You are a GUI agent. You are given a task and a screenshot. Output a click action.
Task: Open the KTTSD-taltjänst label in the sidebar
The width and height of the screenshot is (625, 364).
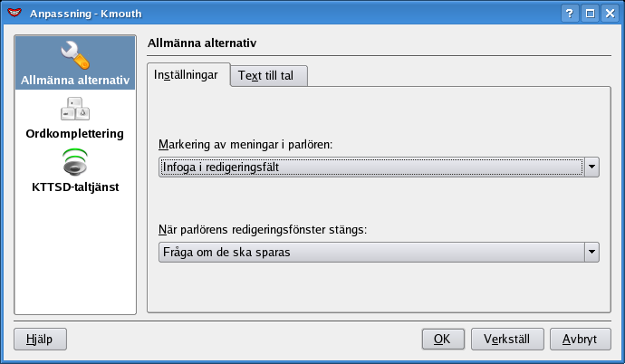(75, 187)
